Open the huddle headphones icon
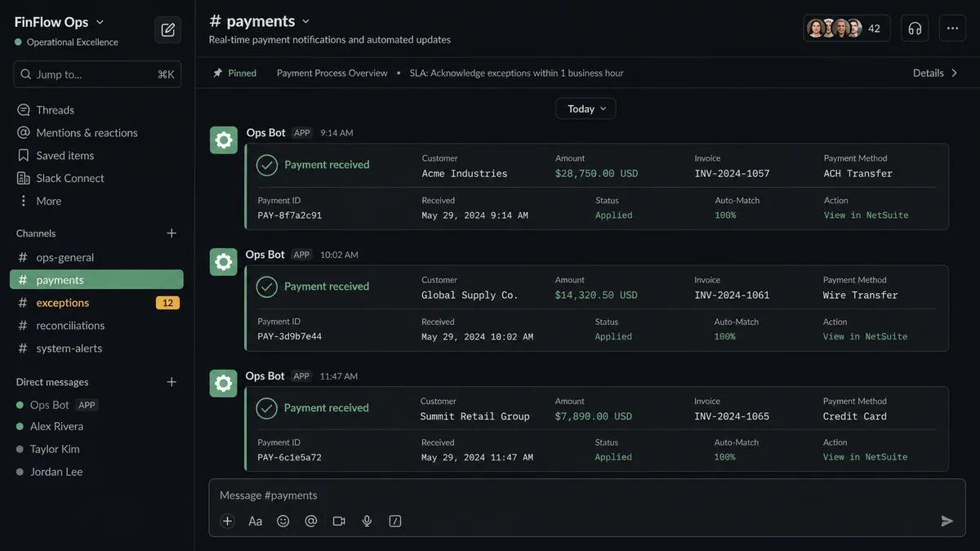 click(915, 29)
